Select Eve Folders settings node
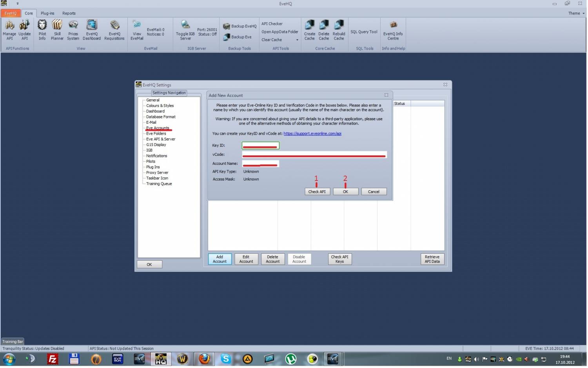This screenshot has height=368, width=588. pyautogui.click(x=156, y=133)
